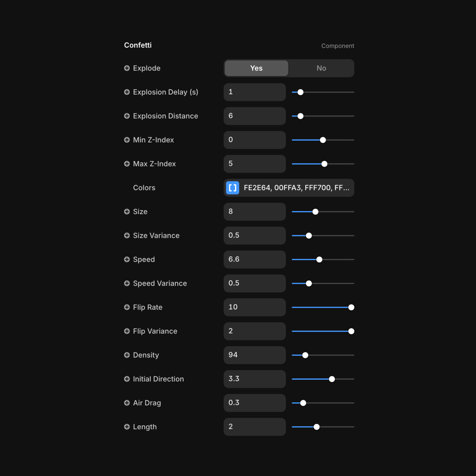Click the plus icon beside Flip Rate
Viewport: 476px width, 476px height.
(127, 307)
